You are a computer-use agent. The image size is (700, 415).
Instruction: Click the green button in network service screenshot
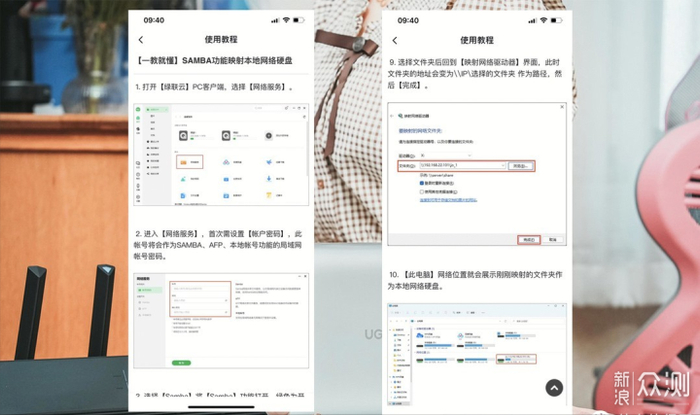tap(181, 363)
